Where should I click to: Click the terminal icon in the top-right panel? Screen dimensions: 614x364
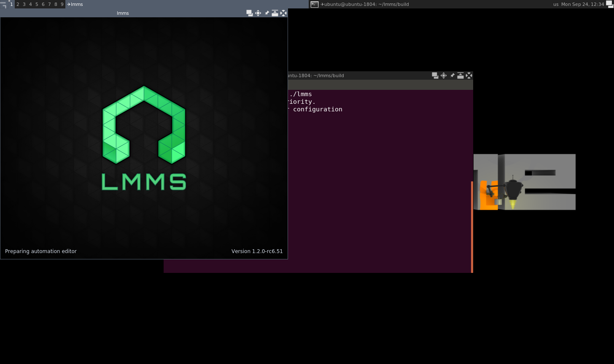click(x=315, y=4)
